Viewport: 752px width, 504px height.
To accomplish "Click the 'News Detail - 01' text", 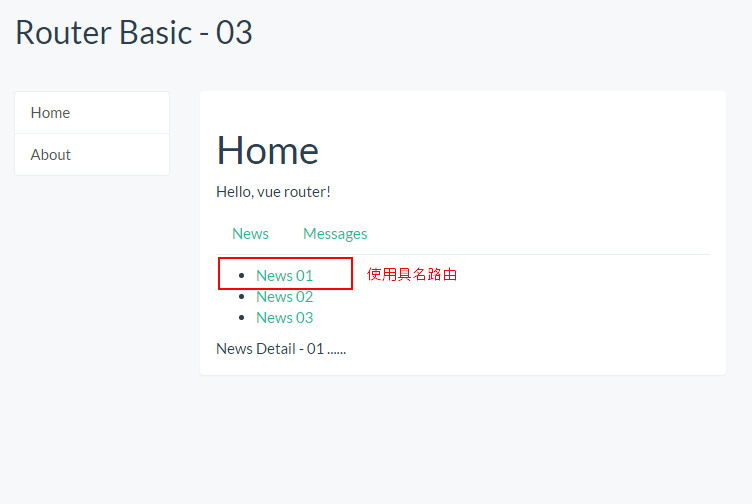I will pos(281,349).
